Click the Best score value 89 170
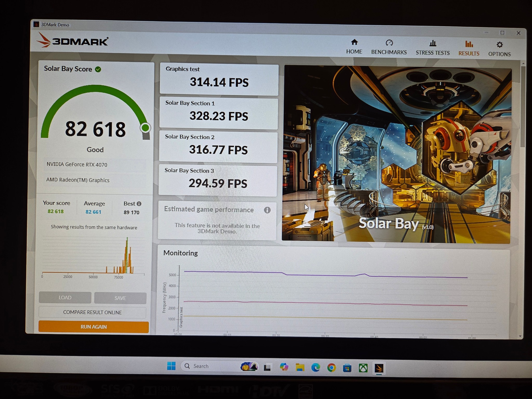 pyautogui.click(x=131, y=212)
